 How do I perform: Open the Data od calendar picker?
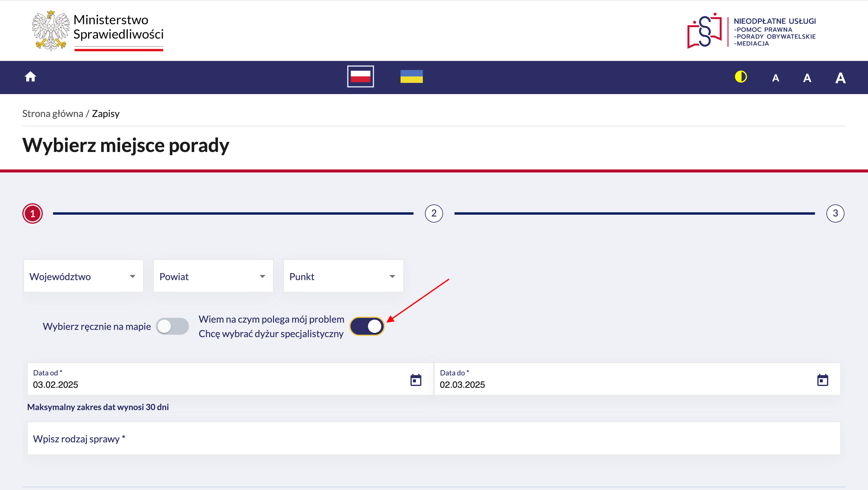[x=416, y=380]
